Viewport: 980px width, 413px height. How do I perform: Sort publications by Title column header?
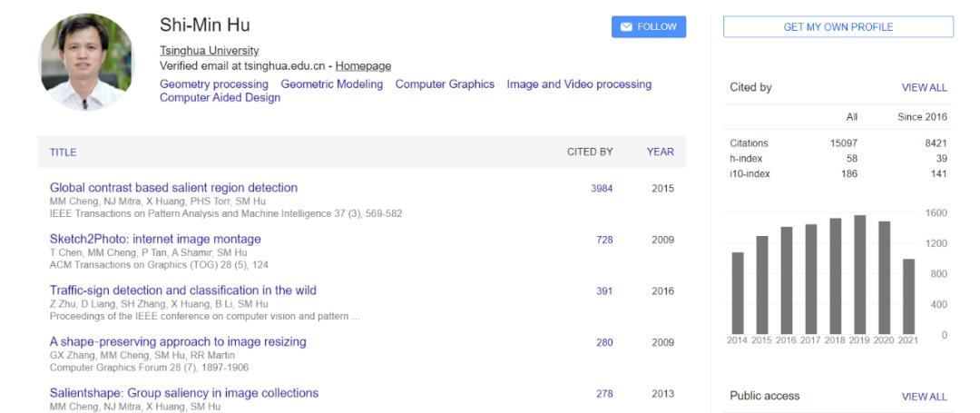63,152
